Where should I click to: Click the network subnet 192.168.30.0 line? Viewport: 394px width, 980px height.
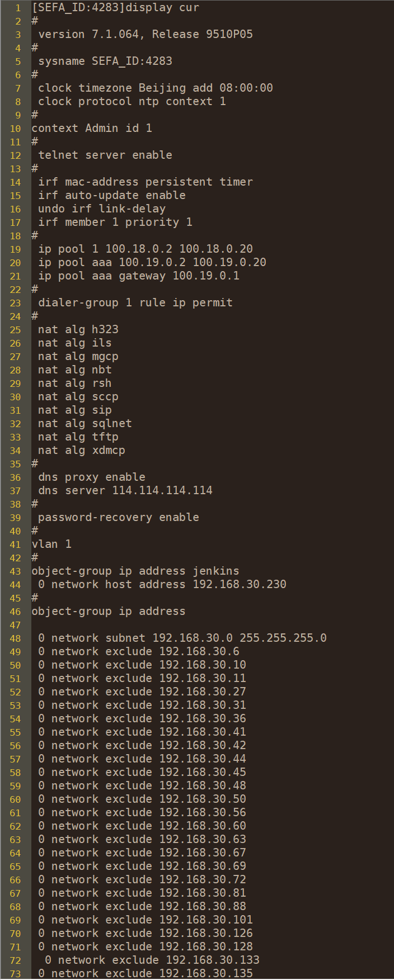pyautogui.click(x=182, y=638)
